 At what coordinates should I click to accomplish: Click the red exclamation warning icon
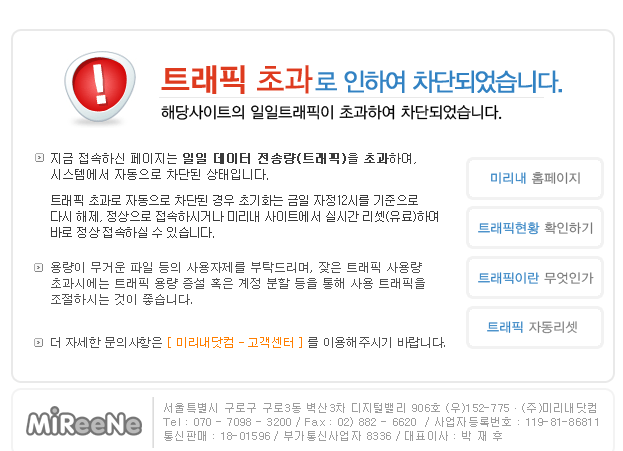point(100,87)
